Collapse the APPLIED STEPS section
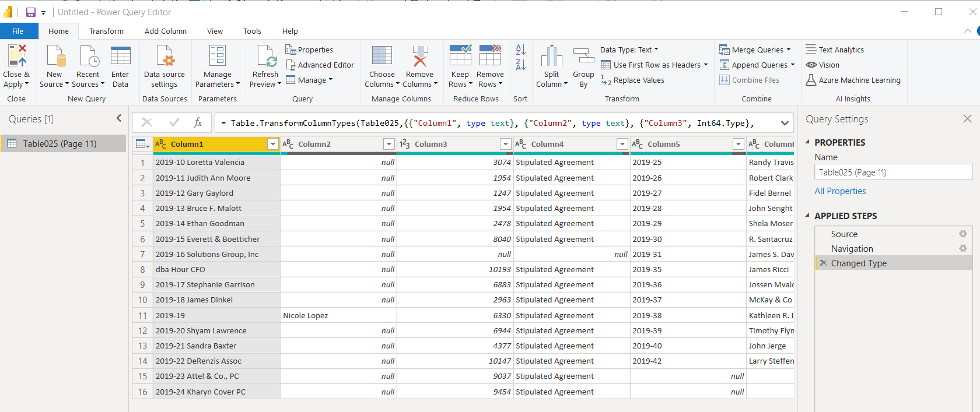Viewport: 980px width, 412px height. click(808, 216)
